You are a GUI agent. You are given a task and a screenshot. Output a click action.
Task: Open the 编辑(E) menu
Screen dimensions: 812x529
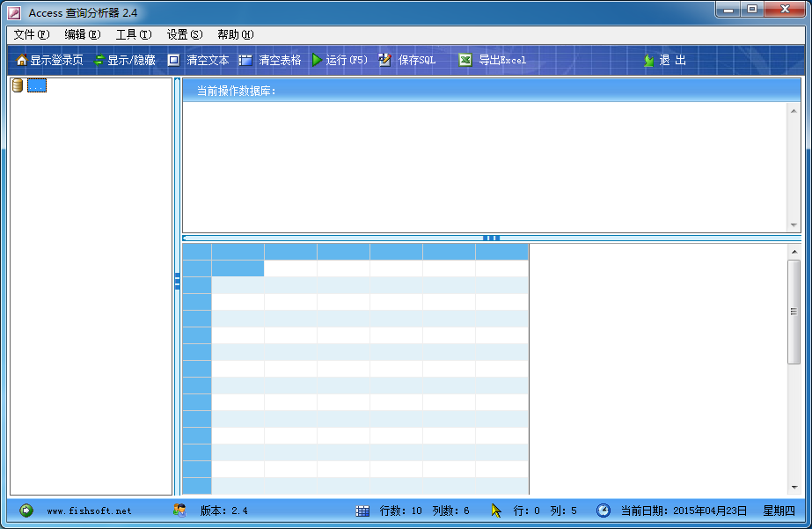(x=83, y=34)
